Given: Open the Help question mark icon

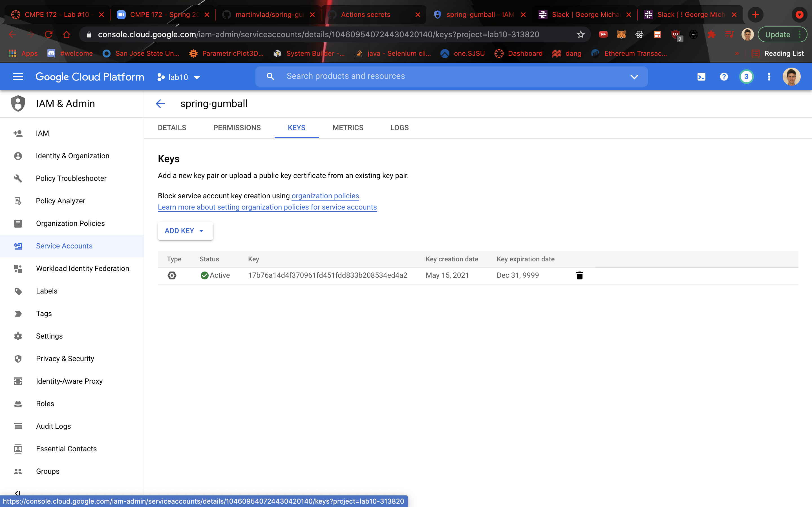Looking at the screenshot, I should [724, 77].
